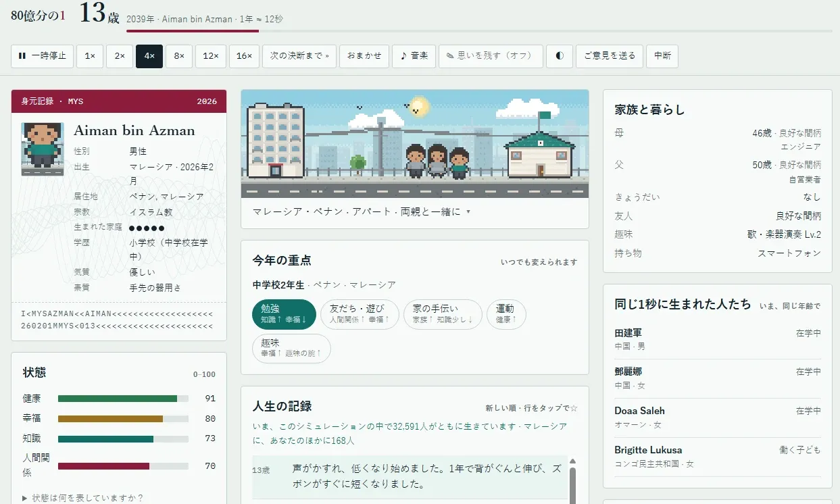
Task: Toggle 音楽 music note button
Action: (x=414, y=56)
